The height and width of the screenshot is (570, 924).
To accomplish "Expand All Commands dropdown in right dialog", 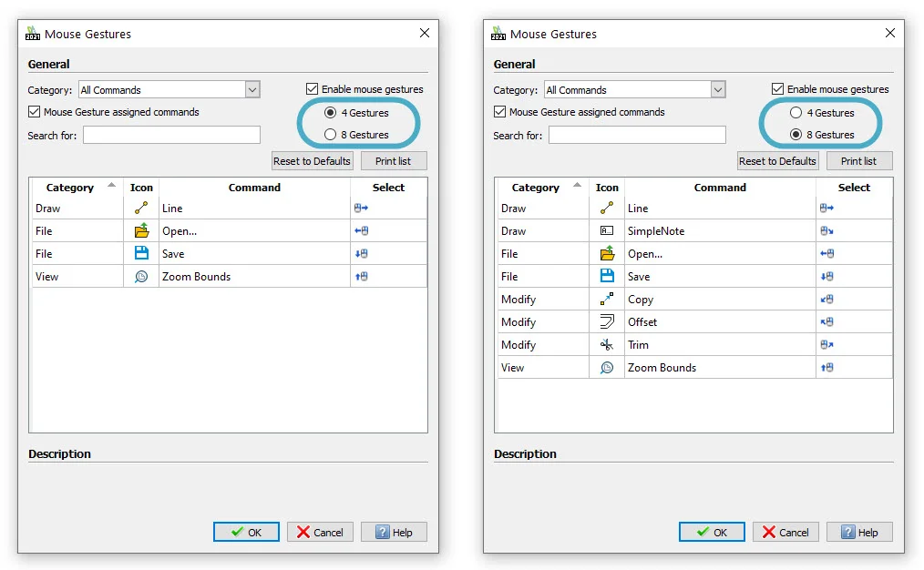I will pyautogui.click(x=718, y=90).
